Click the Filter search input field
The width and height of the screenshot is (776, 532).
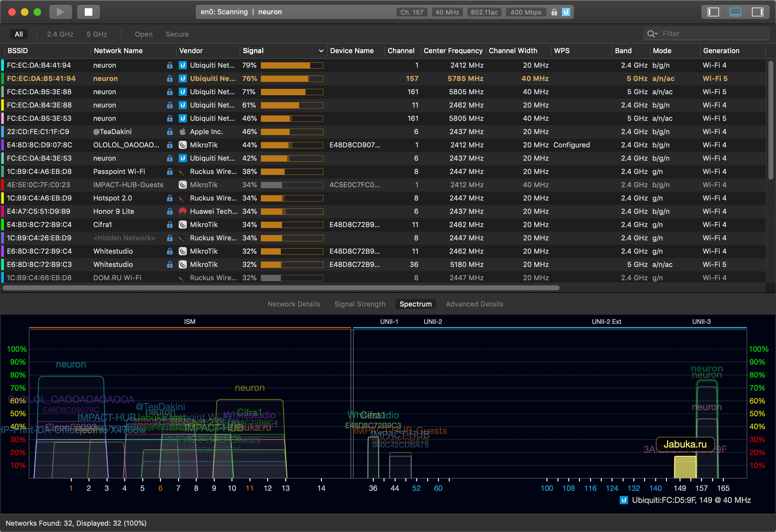711,34
